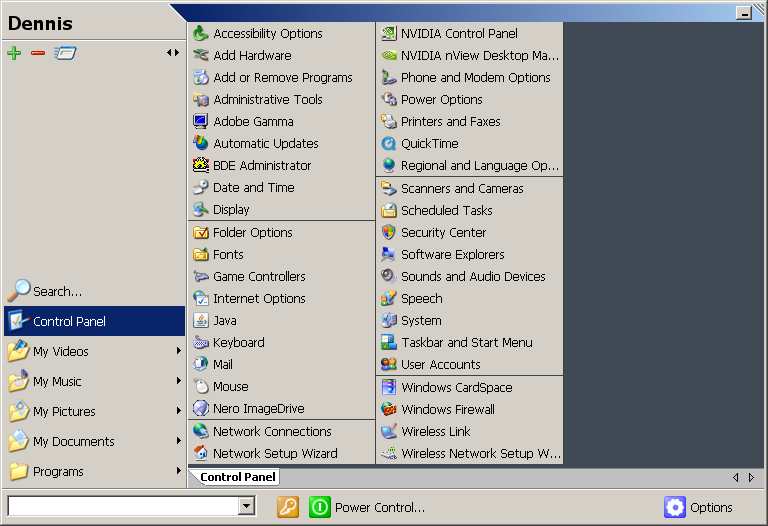The width and height of the screenshot is (768, 526).
Task: Click Wireless Link entry
Action: point(469,431)
